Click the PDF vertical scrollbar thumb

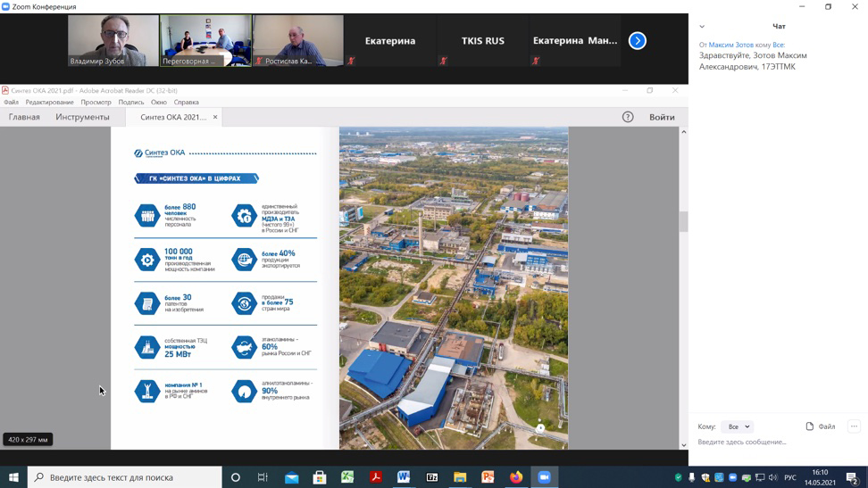pos(684,221)
